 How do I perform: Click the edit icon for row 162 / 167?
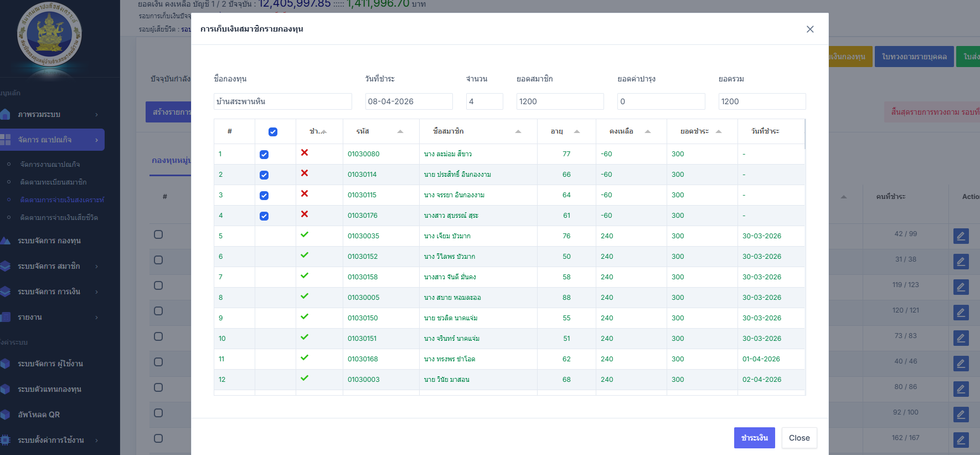961,440
